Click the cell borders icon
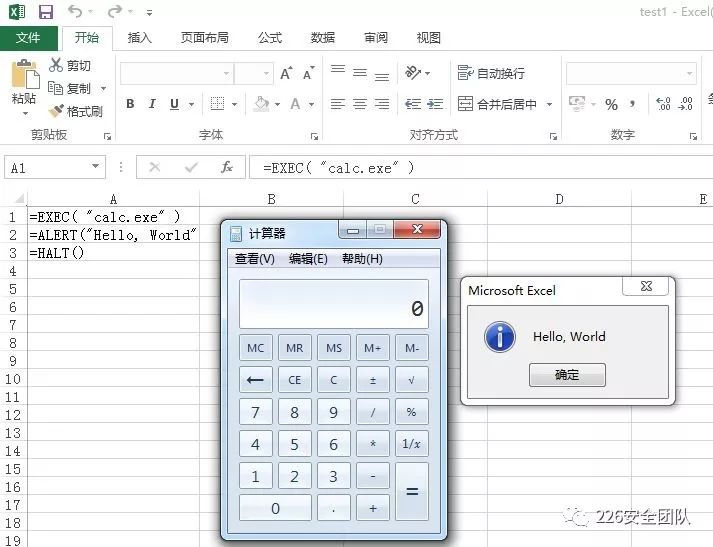This screenshot has width=713, height=547. 217,104
